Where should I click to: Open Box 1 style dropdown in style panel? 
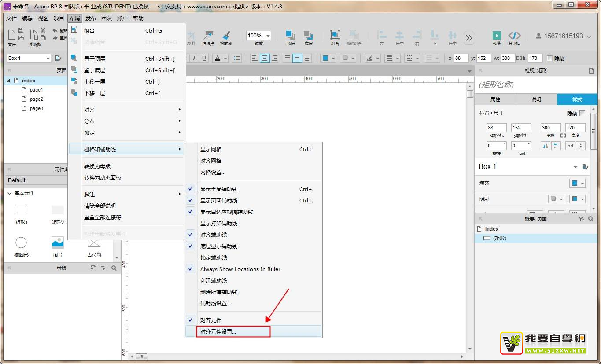click(x=575, y=167)
